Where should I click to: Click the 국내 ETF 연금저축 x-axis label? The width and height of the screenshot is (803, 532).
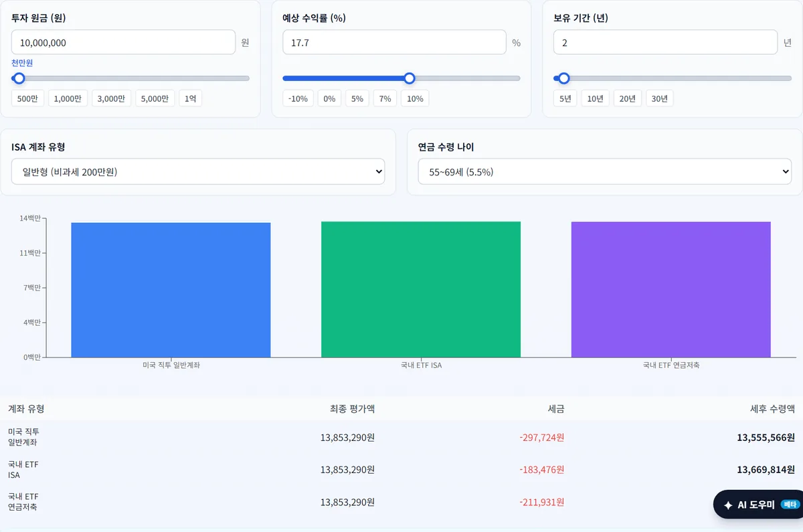click(671, 365)
